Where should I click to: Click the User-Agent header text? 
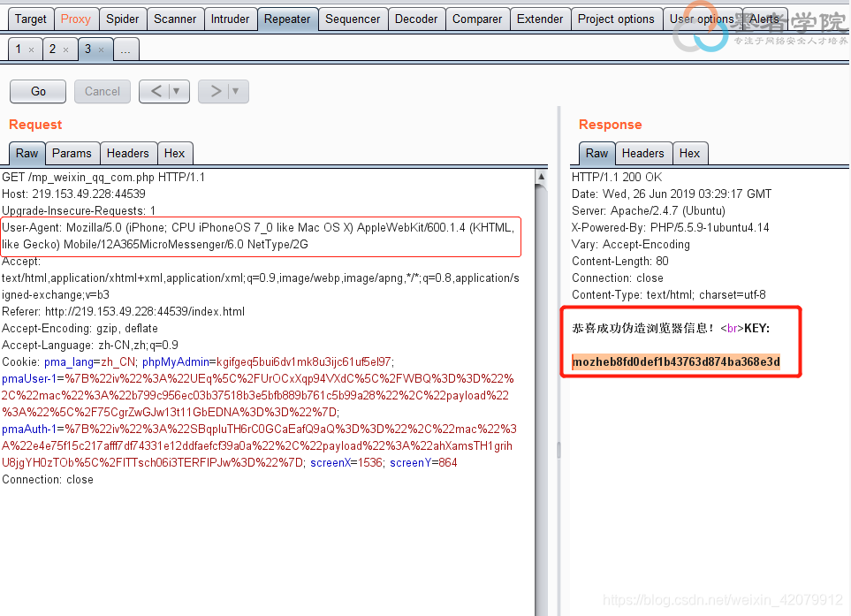(x=258, y=236)
